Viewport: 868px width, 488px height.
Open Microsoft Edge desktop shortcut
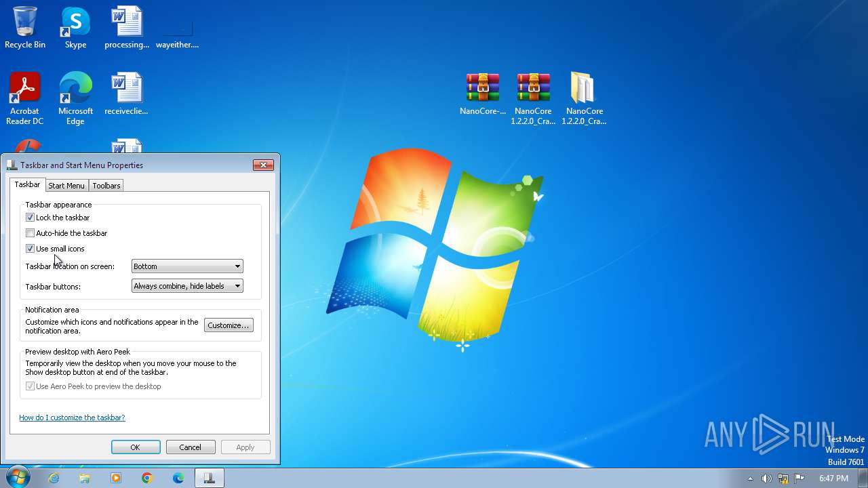click(75, 98)
